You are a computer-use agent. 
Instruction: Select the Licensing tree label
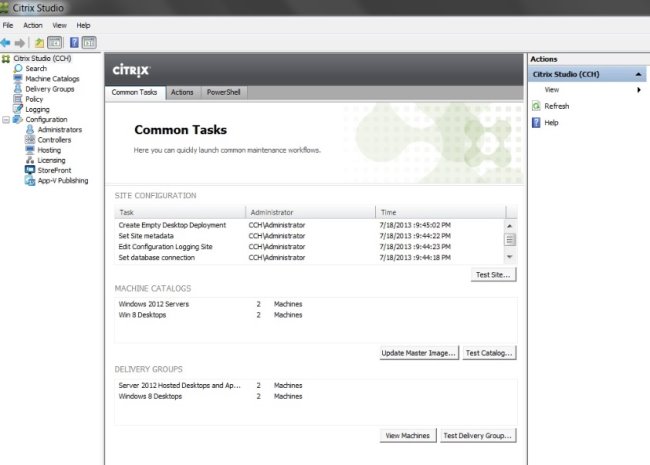click(x=51, y=160)
